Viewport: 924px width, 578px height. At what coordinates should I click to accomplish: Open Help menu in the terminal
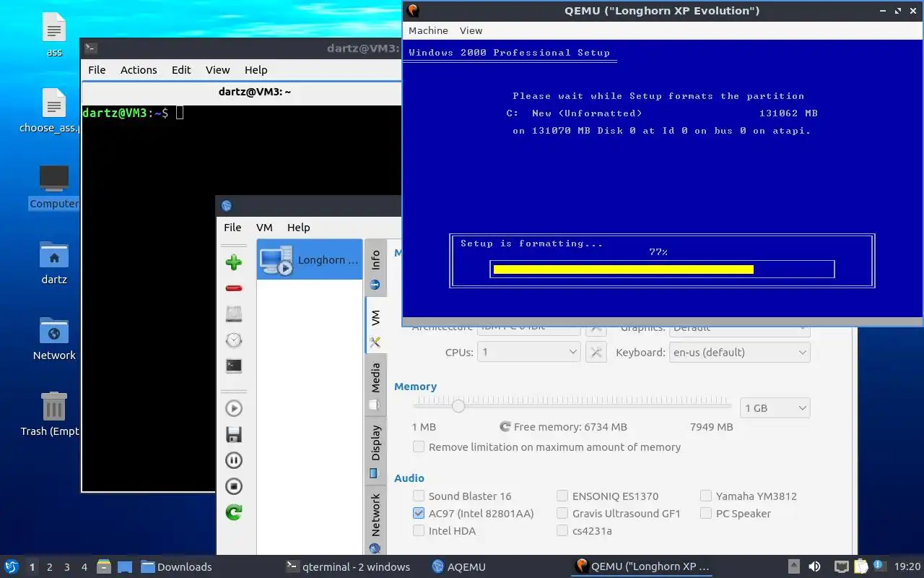click(x=256, y=70)
